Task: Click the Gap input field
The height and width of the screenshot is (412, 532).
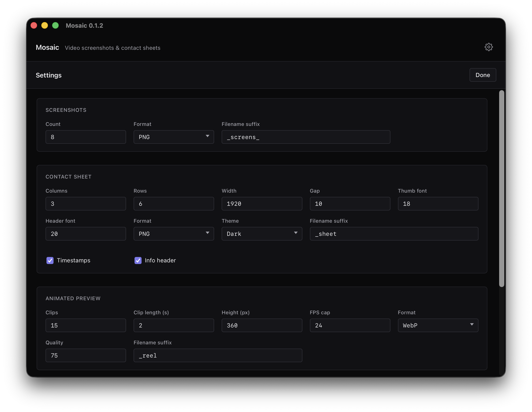Action: coord(350,204)
